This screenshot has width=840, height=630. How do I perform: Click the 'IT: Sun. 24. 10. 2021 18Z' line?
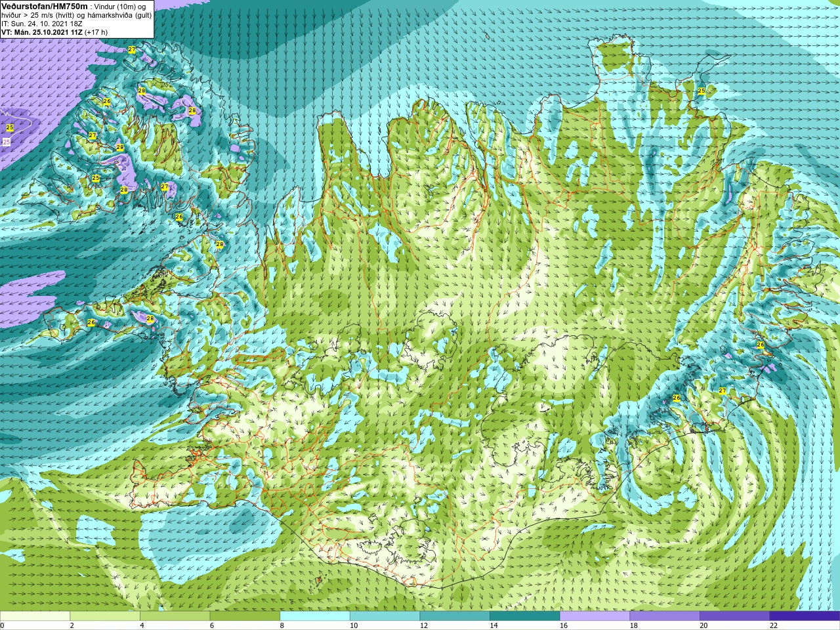tap(42, 24)
